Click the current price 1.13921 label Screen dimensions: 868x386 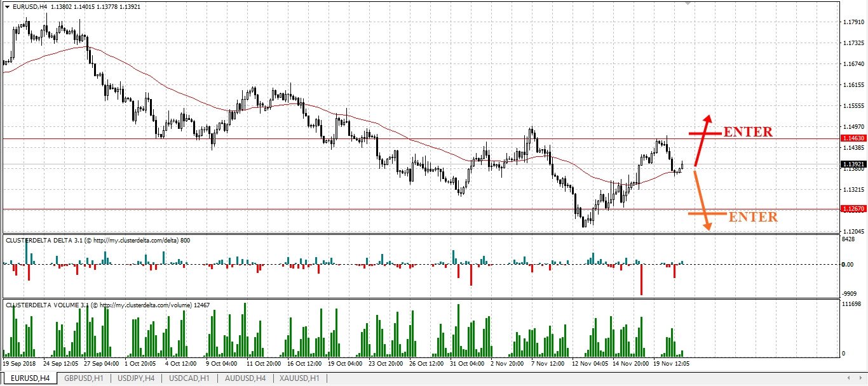(851, 164)
